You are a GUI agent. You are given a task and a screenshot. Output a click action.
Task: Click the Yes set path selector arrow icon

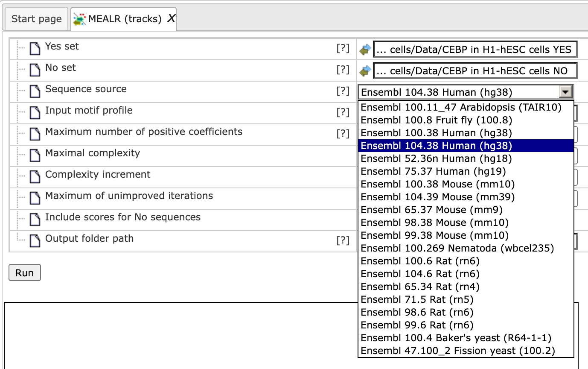(x=365, y=50)
